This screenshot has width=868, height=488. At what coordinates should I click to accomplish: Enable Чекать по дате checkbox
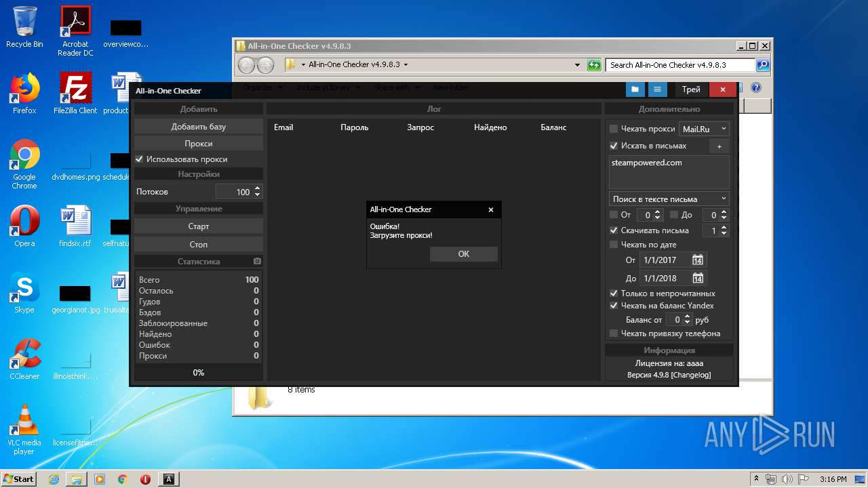coord(614,245)
